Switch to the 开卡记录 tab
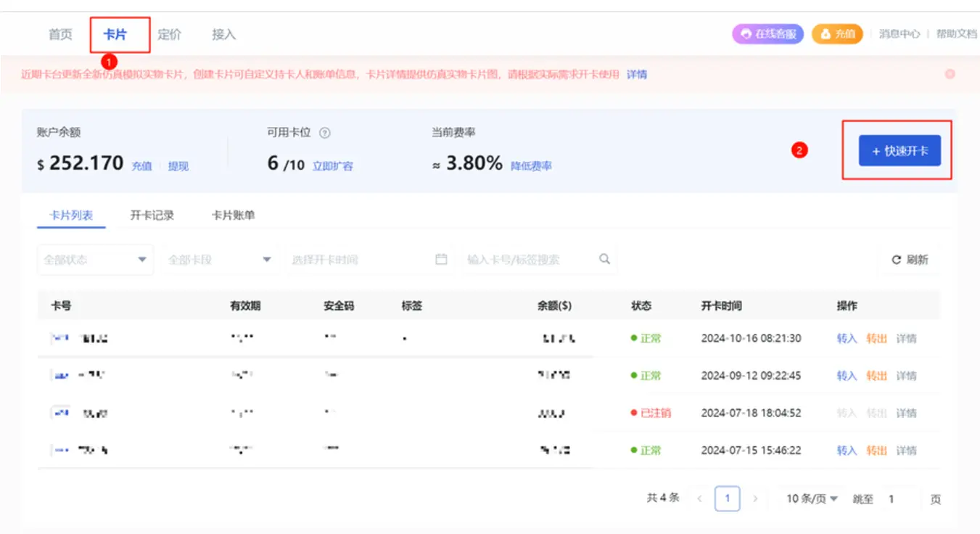980x534 pixels. click(152, 215)
